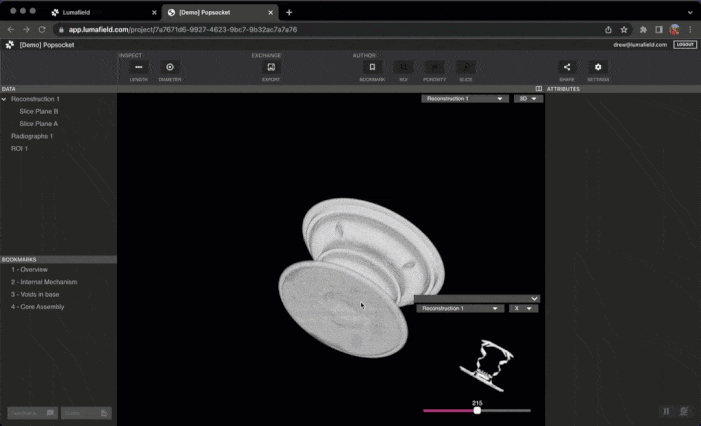Click the slice position slider handle

click(x=477, y=410)
